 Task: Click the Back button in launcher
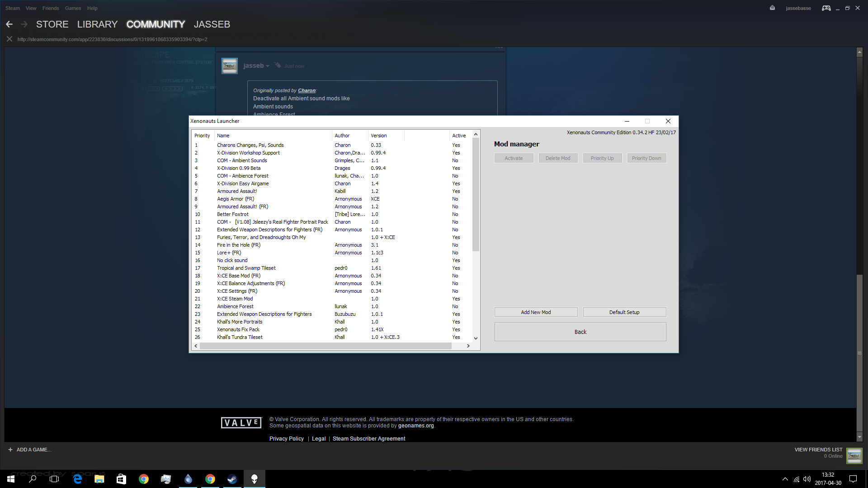point(580,332)
